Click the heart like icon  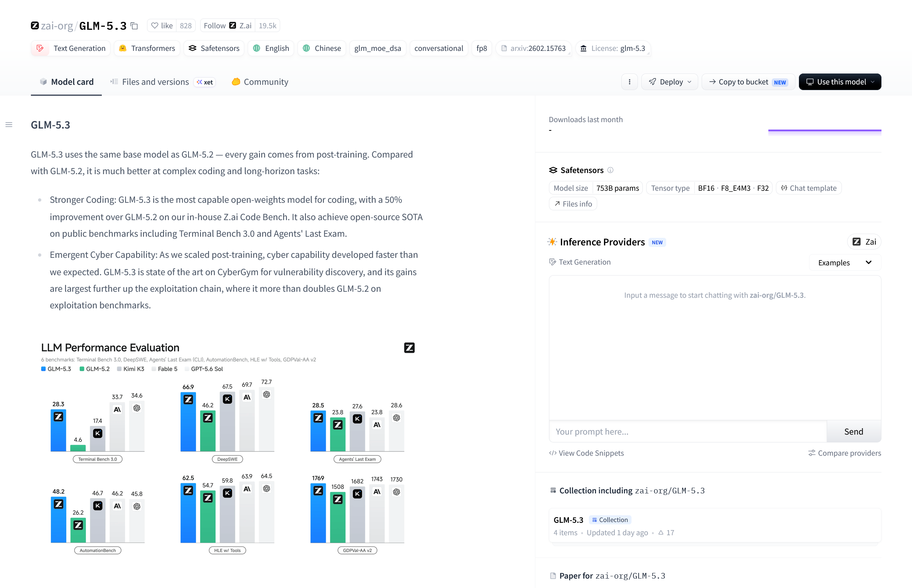click(x=155, y=26)
